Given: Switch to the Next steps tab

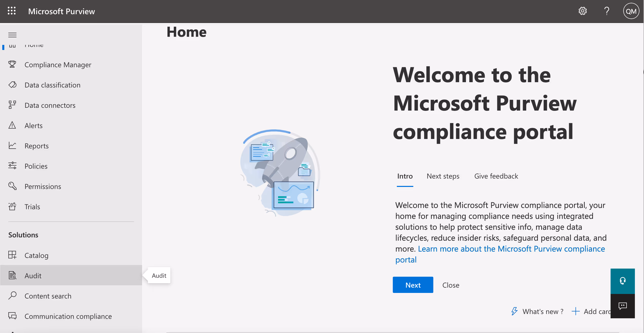Looking at the screenshot, I should 443,176.
